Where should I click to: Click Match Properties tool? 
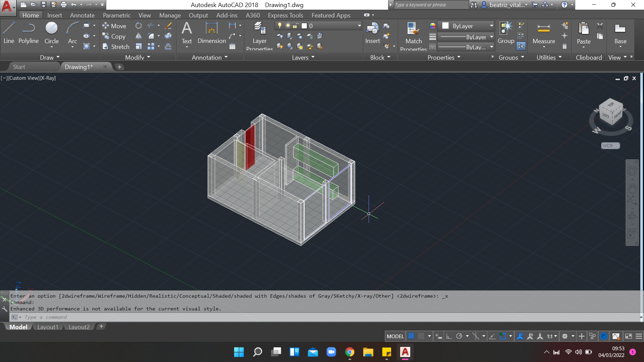[413, 36]
